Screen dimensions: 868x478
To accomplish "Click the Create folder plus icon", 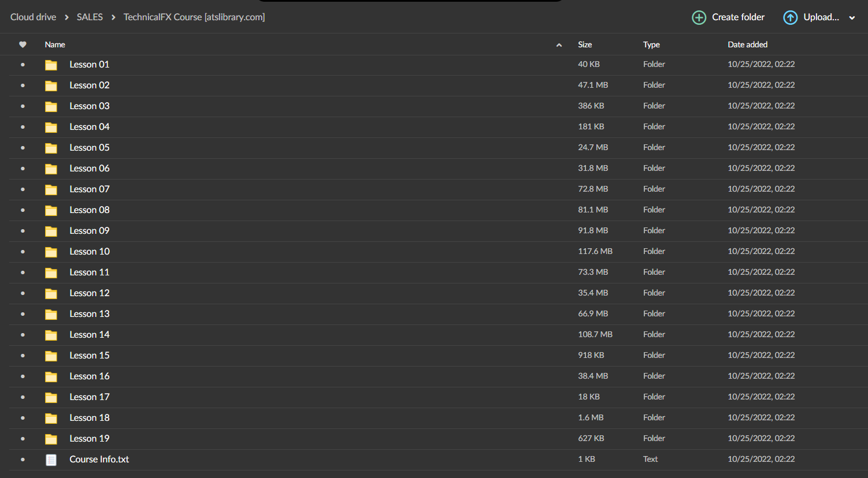I will pyautogui.click(x=699, y=17).
